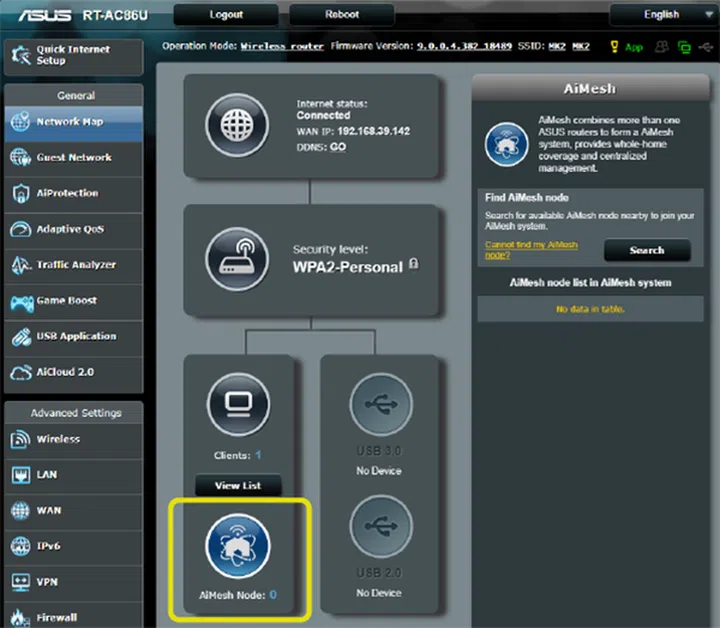Click the Internet status globe icon
The height and width of the screenshot is (628, 720).
point(236,126)
